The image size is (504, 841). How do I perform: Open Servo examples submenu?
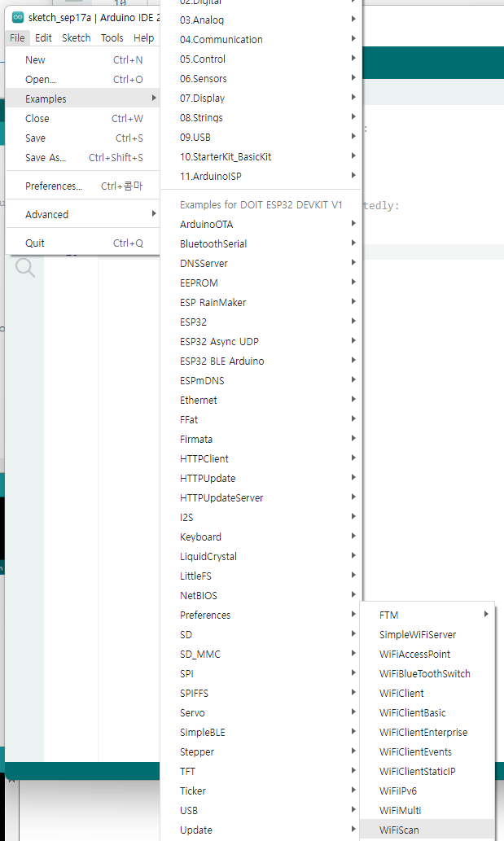coord(261,713)
